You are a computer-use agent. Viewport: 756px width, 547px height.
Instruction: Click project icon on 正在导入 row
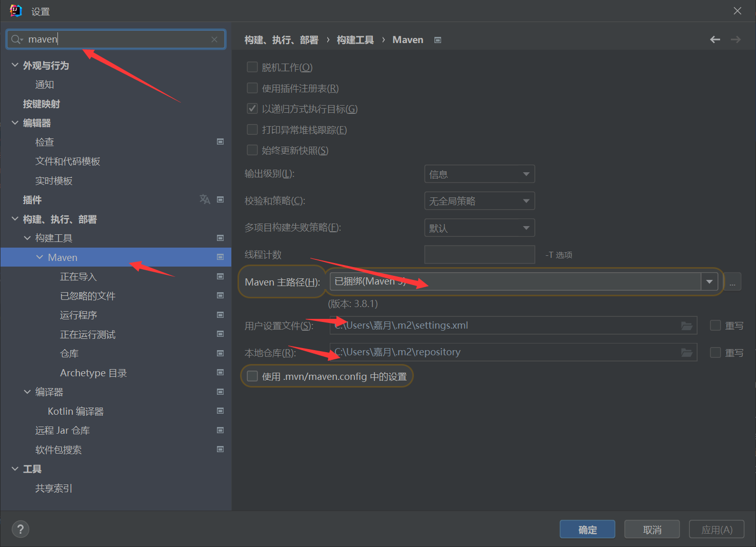point(220,276)
